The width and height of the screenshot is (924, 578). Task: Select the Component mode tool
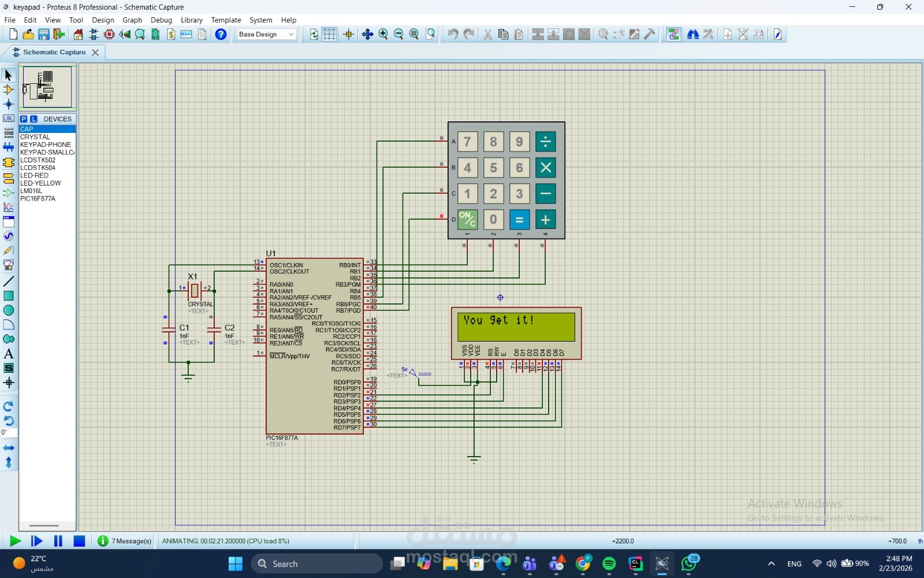[x=9, y=90]
